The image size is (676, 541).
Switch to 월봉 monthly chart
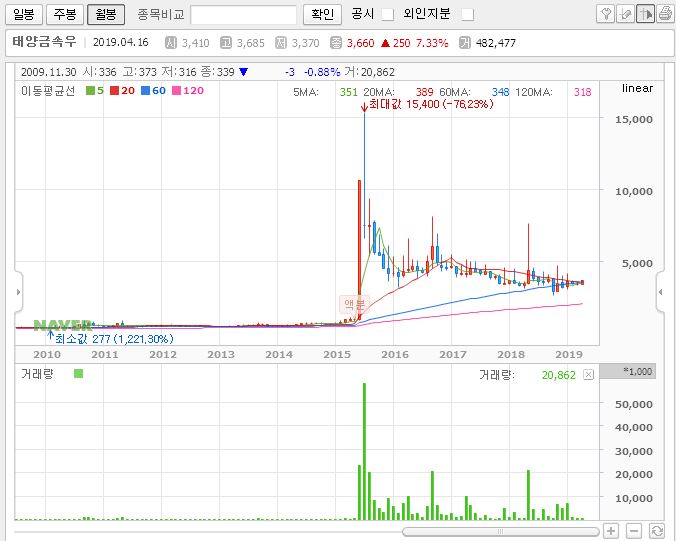tap(106, 15)
